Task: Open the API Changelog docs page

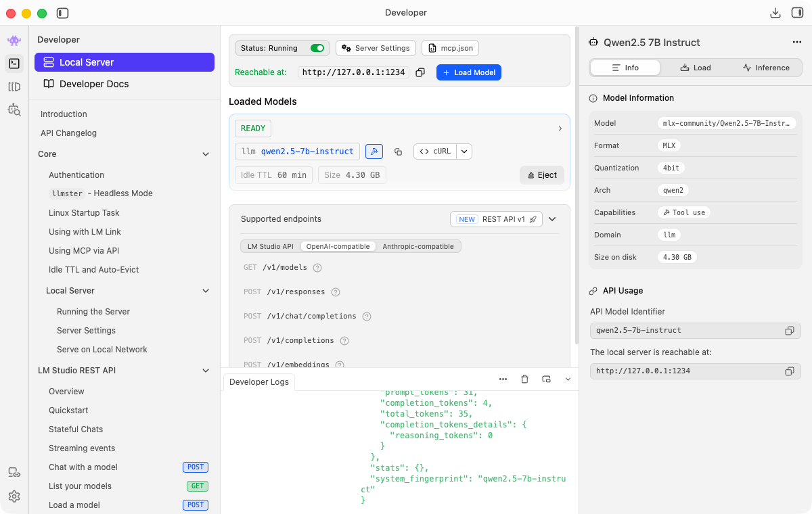Action: pyautogui.click(x=68, y=133)
